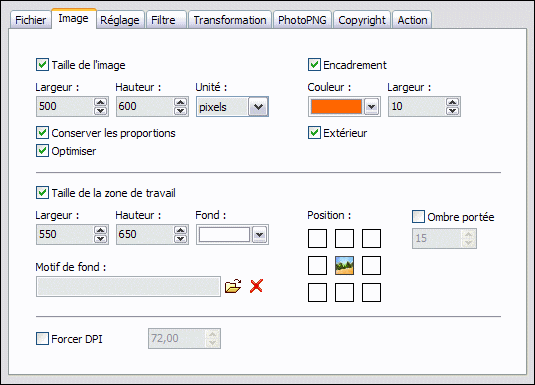Choose top-right position square
535x385 pixels.
pyautogui.click(x=371, y=238)
